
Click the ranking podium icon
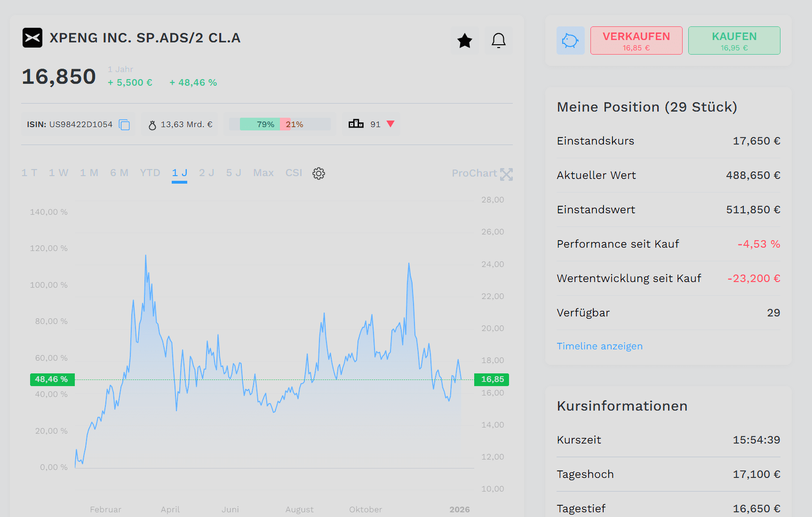tap(356, 124)
